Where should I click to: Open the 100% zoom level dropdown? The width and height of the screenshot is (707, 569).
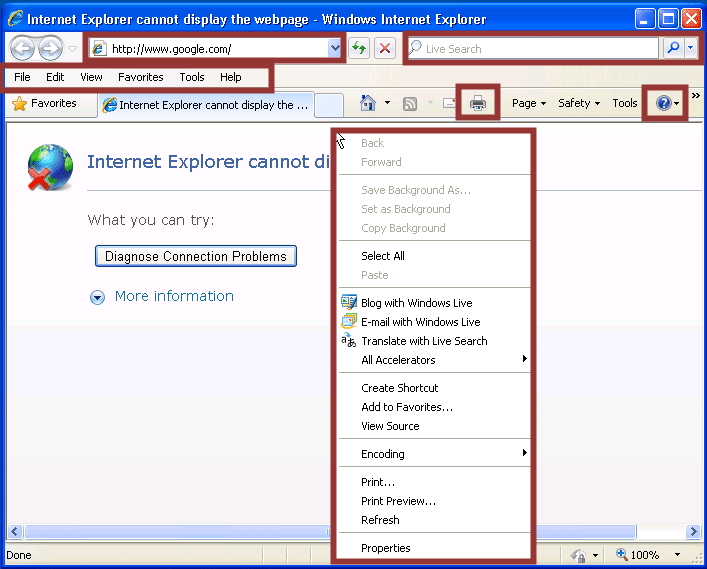tap(677, 555)
